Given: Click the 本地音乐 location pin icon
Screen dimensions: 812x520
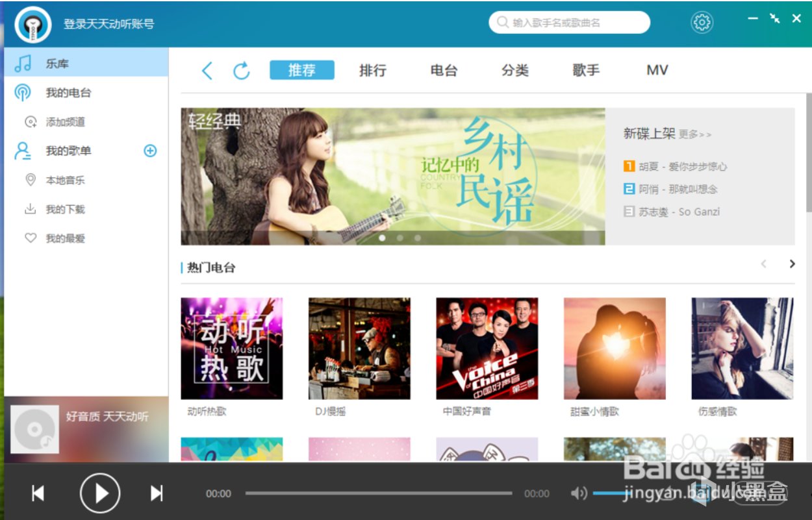Looking at the screenshot, I should pos(30,180).
